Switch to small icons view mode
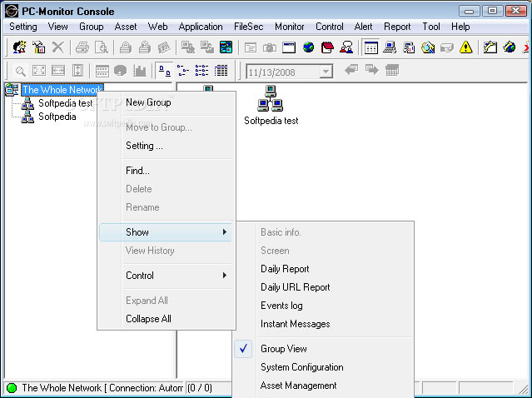Viewport: 532px width, 398px height. click(183, 71)
